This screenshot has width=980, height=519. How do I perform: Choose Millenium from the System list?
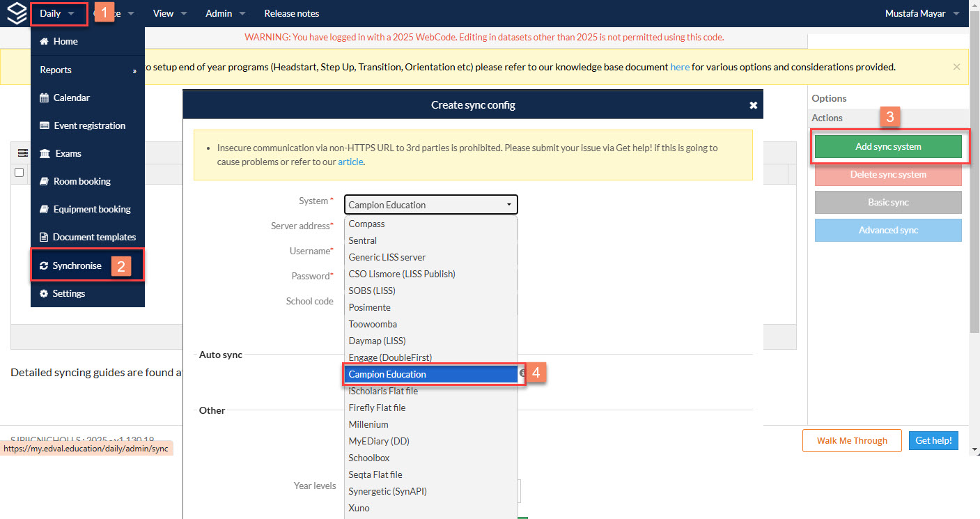[430, 425]
